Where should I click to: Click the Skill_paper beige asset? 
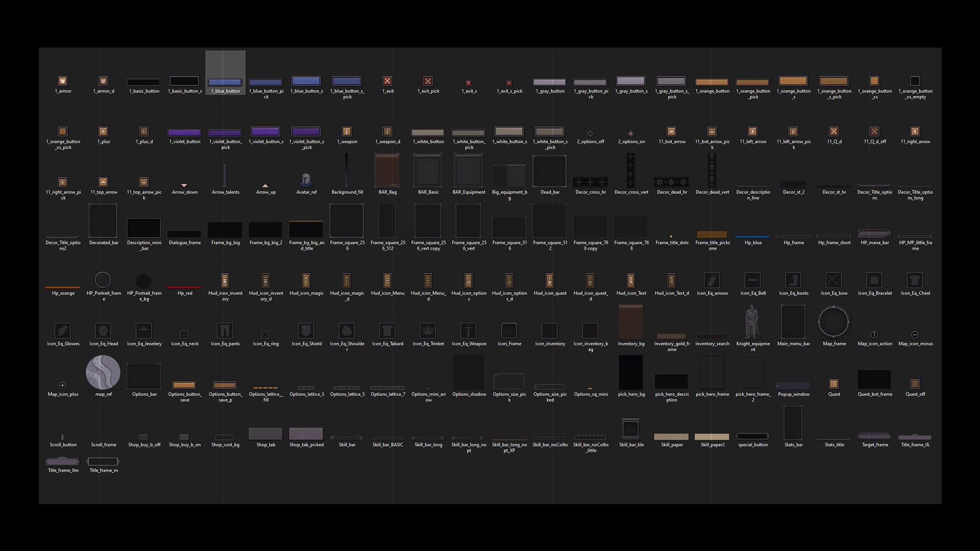pos(671,437)
